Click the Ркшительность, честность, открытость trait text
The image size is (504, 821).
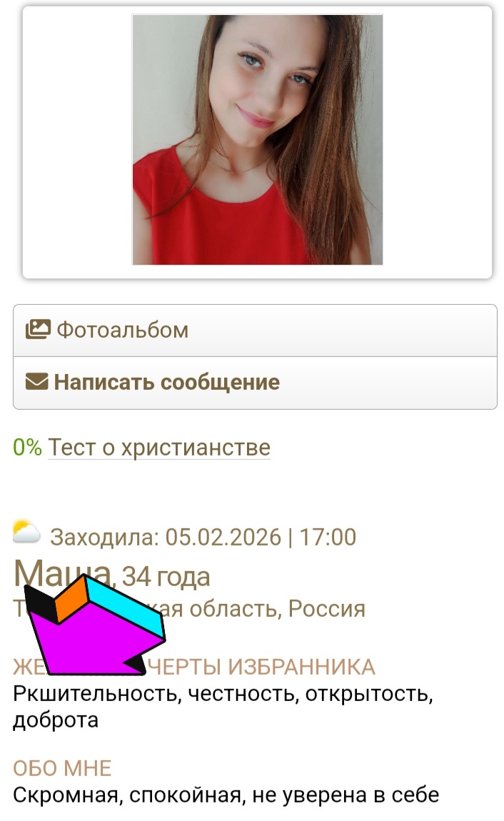click(223, 694)
